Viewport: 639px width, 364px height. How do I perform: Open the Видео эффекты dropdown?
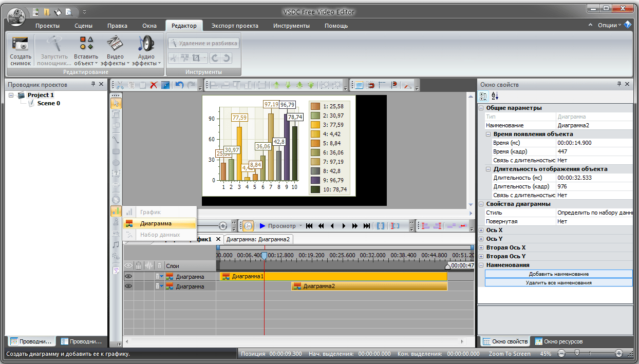point(115,51)
